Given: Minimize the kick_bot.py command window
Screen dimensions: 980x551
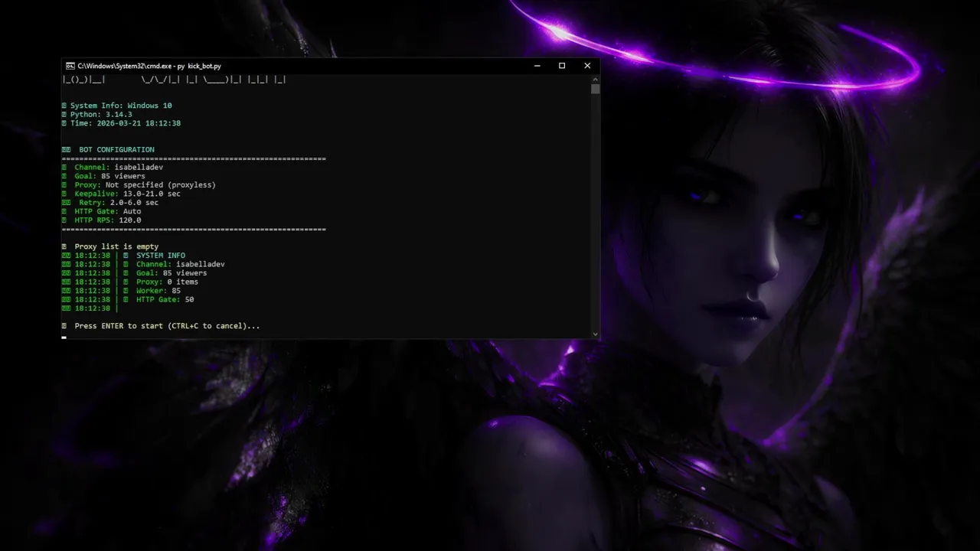Looking at the screenshot, I should 536,66.
